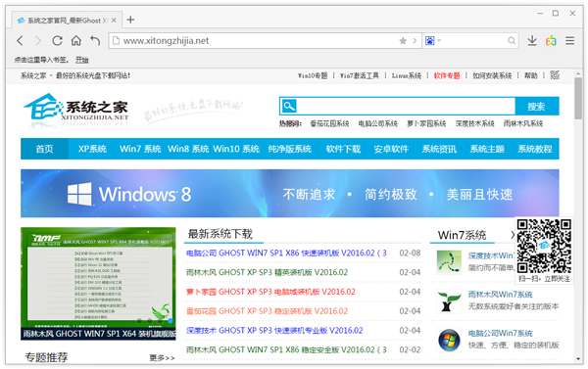Open the browser home page icon
Screen dimensions: 588x369
(x=76, y=40)
